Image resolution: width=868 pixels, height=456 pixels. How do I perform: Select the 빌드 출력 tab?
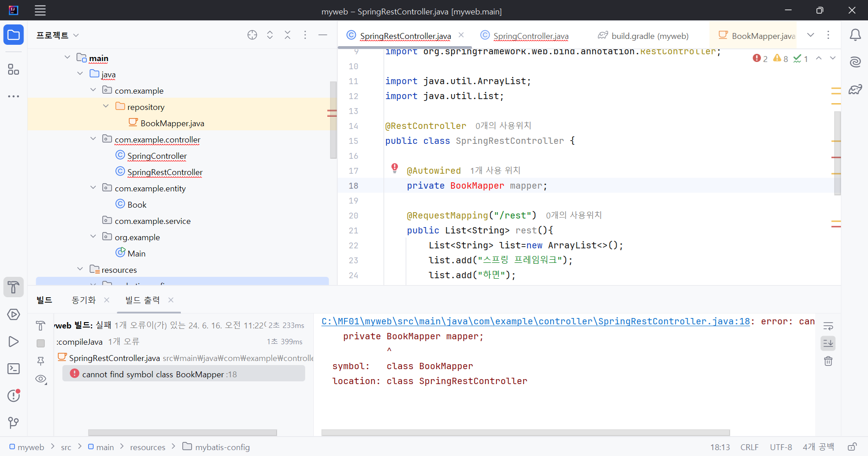(142, 300)
